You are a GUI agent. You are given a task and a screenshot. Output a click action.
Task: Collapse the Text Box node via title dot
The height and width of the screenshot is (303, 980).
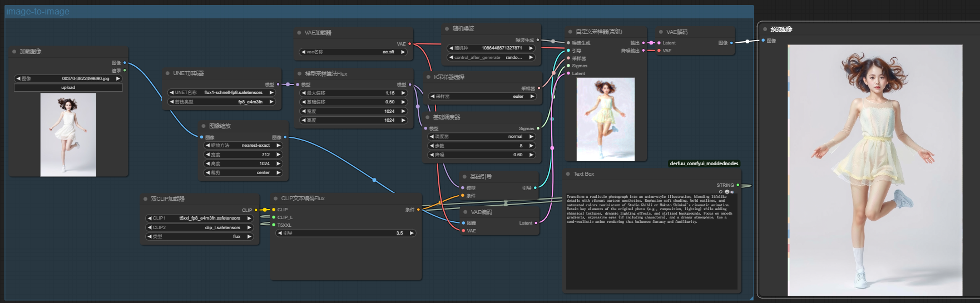point(568,174)
